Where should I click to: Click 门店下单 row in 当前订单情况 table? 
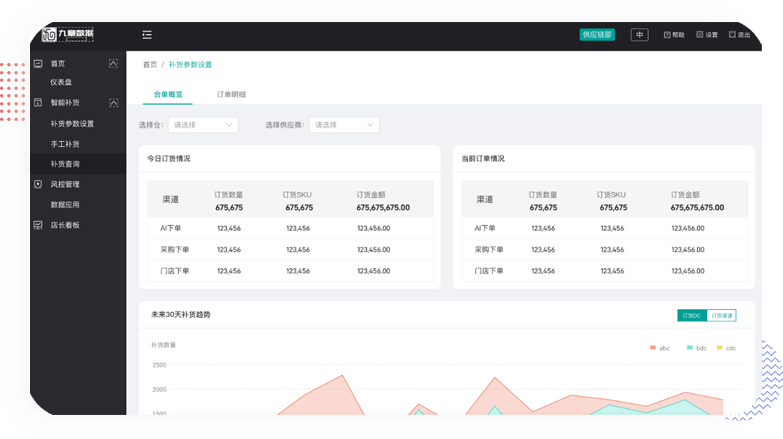[x=605, y=271]
